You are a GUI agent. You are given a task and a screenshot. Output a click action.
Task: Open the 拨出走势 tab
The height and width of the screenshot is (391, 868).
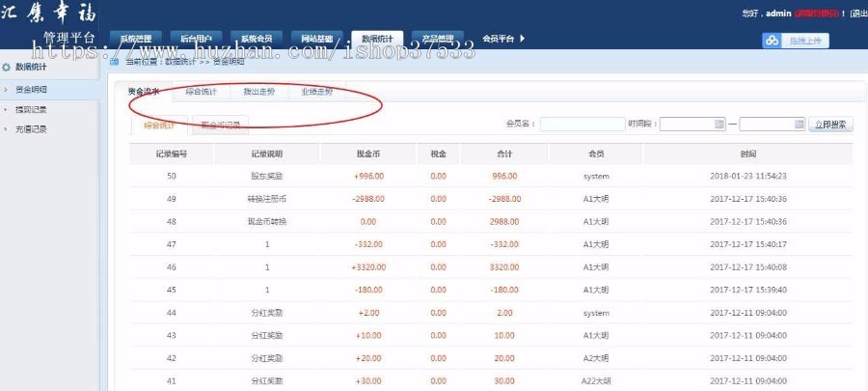(x=259, y=92)
